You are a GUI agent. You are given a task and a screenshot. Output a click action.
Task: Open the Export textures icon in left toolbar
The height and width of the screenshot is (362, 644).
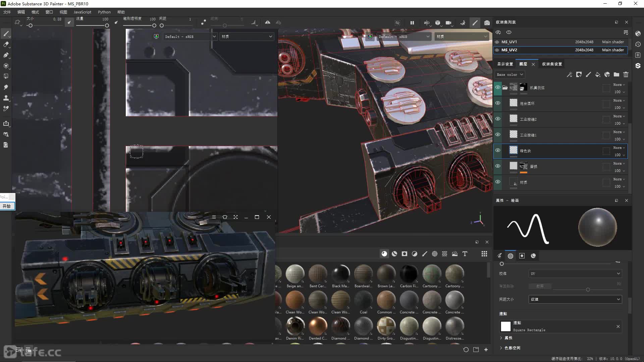coord(6,123)
